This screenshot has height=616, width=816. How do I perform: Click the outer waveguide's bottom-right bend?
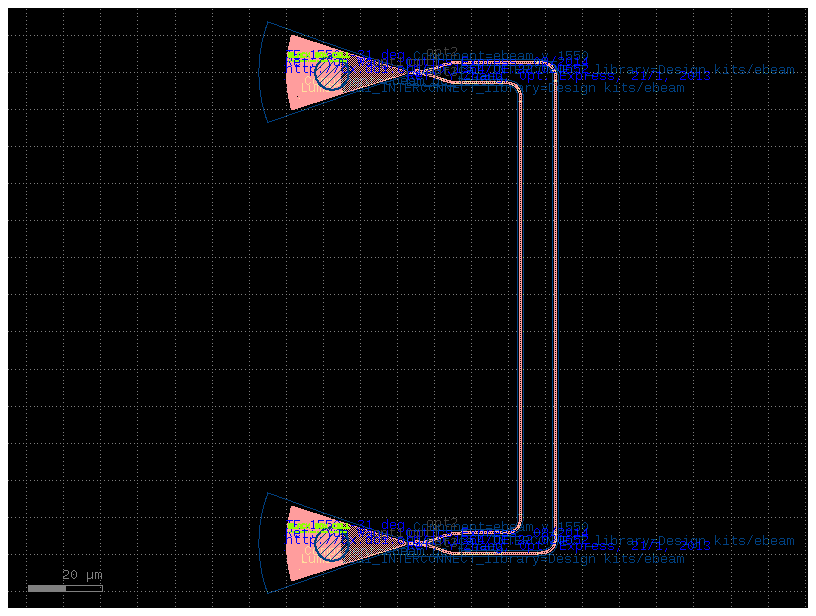[551, 546]
